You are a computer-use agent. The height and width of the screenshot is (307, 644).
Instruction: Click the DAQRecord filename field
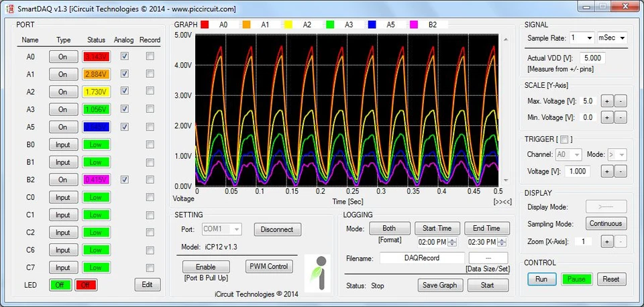click(x=422, y=258)
